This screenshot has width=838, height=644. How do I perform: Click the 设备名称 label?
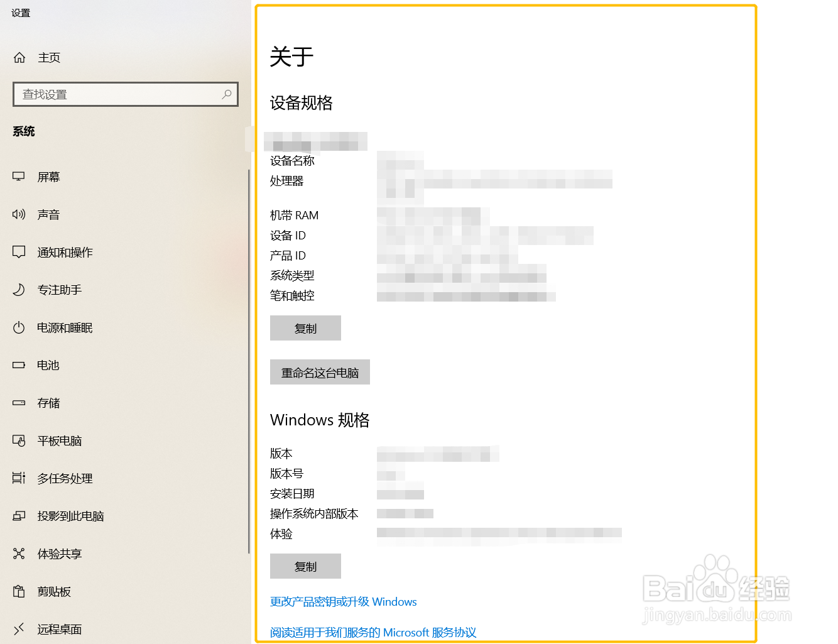[x=292, y=161]
